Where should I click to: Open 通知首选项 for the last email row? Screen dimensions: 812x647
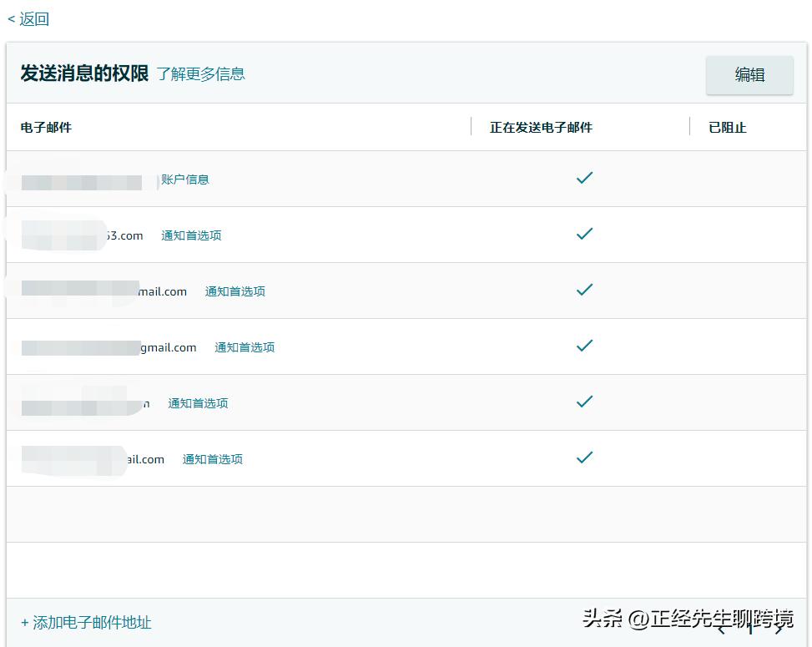pyautogui.click(x=212, y=458)
